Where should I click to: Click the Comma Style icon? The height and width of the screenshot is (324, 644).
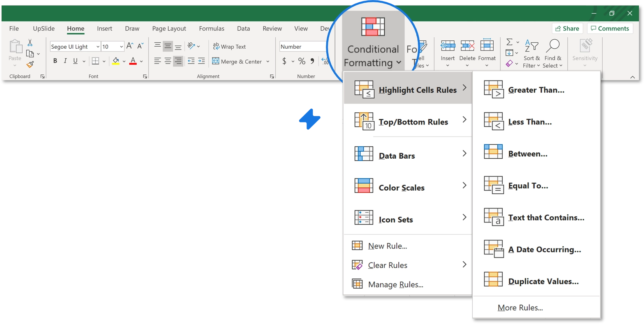tap(312, 61)
